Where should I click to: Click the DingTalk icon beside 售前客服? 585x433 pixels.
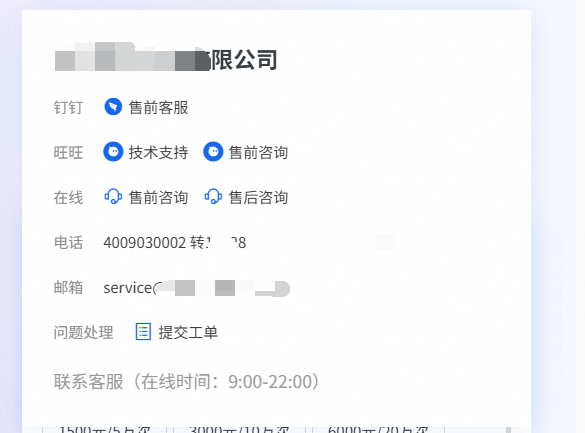click(113, 107)
